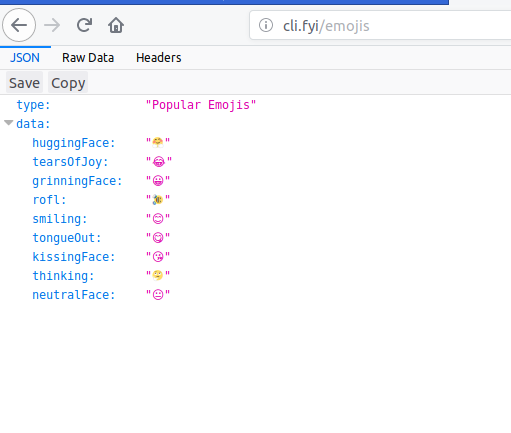Select the huggingFace emoji value
Image resolution: width=511 pixels, height=433 pixels.
click(158, 143)
